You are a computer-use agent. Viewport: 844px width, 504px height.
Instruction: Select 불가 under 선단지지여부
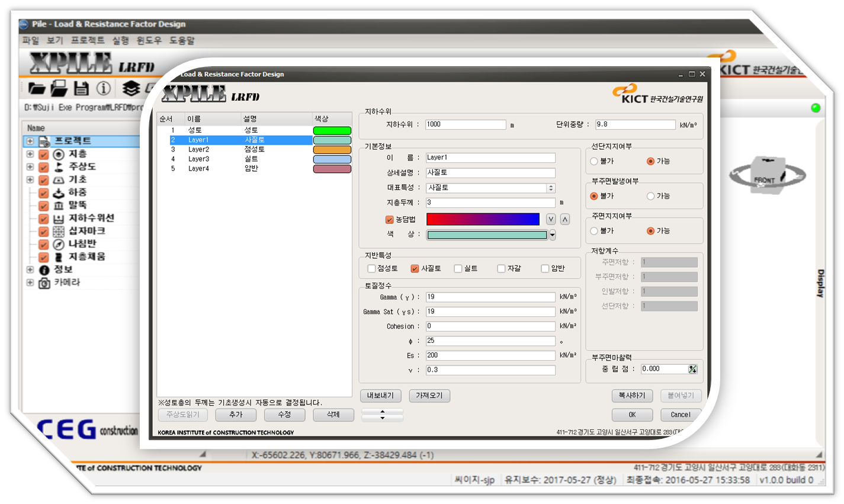click(x=594, y=161)
